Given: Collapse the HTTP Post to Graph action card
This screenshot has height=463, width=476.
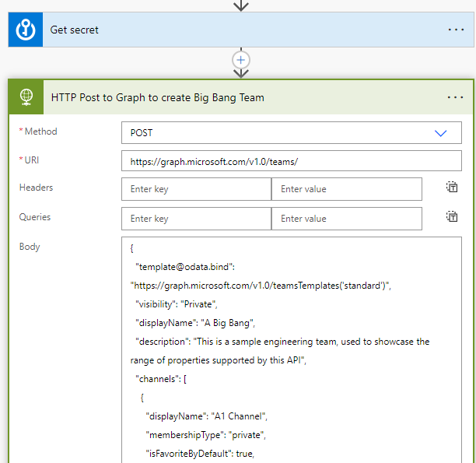Looking at the screenshot, I should (233, 97).
